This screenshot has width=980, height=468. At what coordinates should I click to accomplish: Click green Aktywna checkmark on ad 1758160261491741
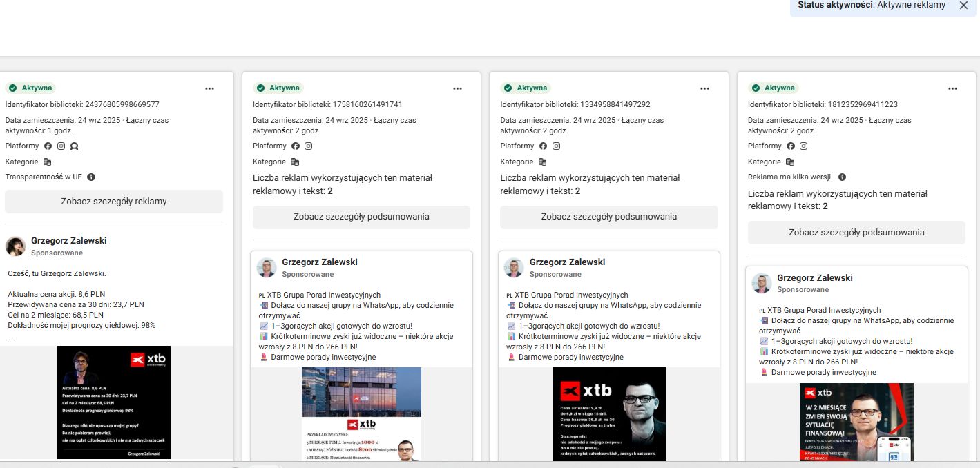(260, 88)
